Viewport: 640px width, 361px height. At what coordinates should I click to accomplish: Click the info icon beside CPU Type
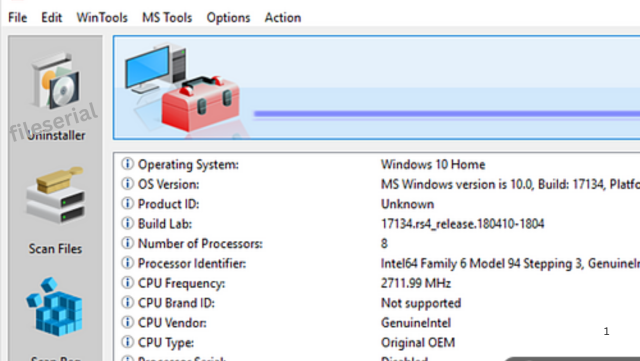pos(127,342)
